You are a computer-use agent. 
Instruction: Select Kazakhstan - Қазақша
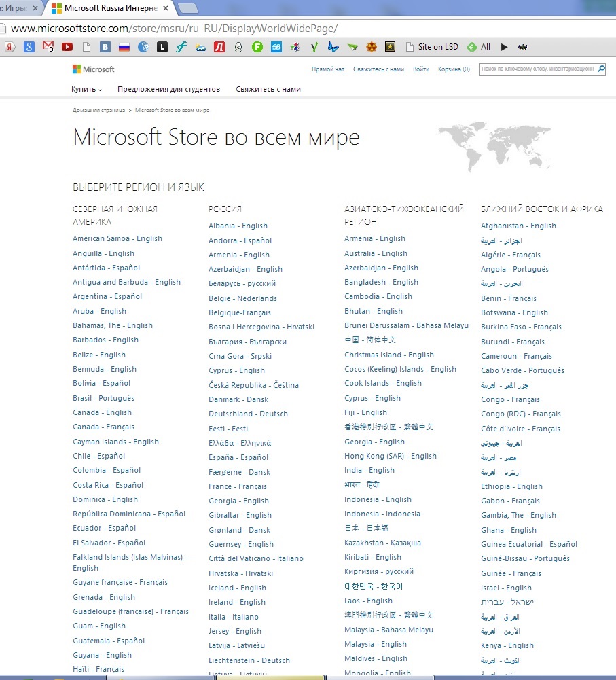383,543
